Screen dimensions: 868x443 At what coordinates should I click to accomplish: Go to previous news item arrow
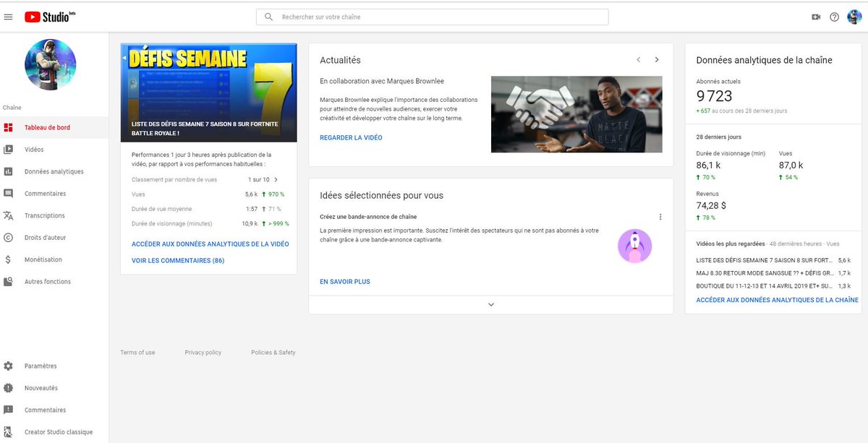click(x=638, y=60)
